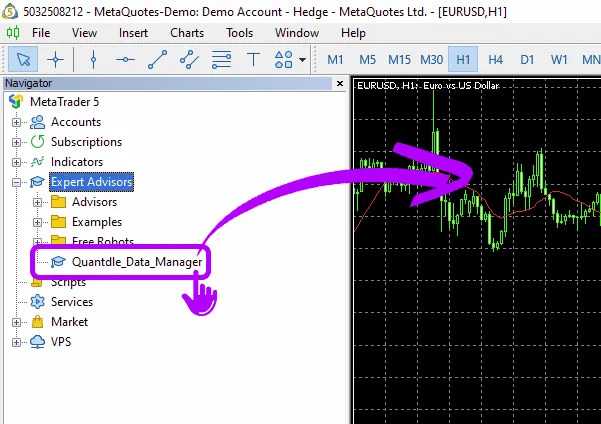The width and height of the screenshot is (601, 424).
Task: Click the Subscriptions refresh icon
Action: 38,142
